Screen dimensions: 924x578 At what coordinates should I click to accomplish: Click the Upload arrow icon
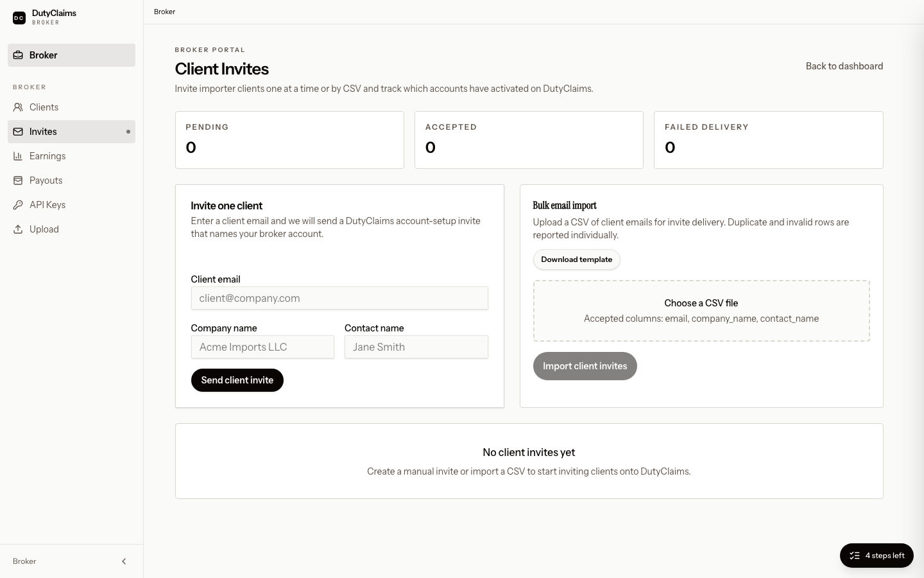point(18,229)
